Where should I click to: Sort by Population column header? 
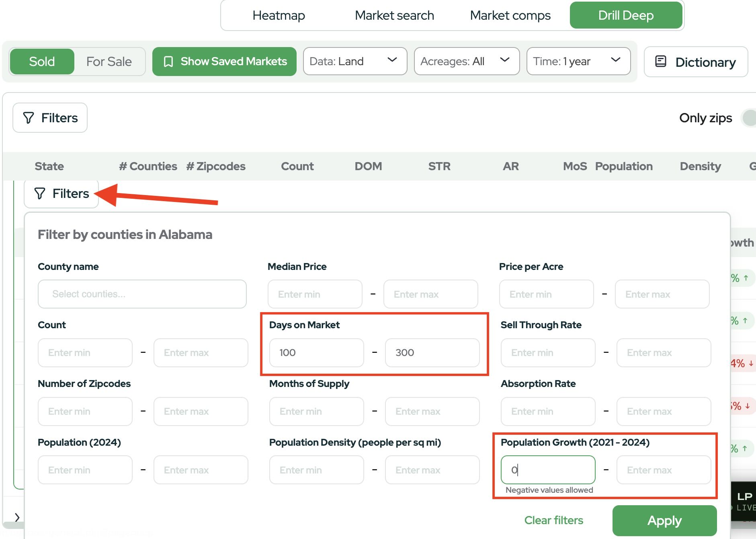tap(624, 166)
